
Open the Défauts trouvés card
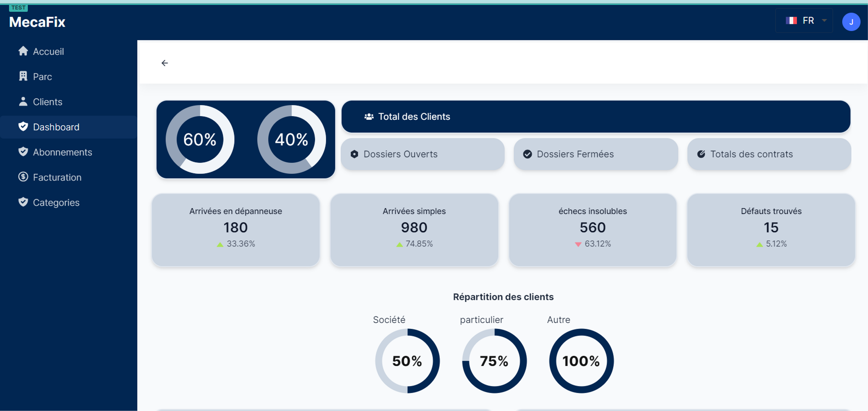coord(771,230)
